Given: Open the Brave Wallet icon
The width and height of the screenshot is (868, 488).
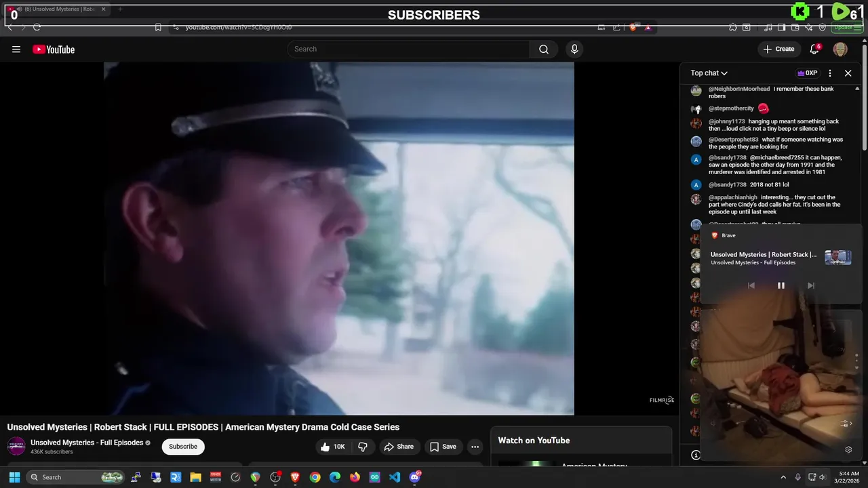Looking at the screenshot, I should (795, 27).
